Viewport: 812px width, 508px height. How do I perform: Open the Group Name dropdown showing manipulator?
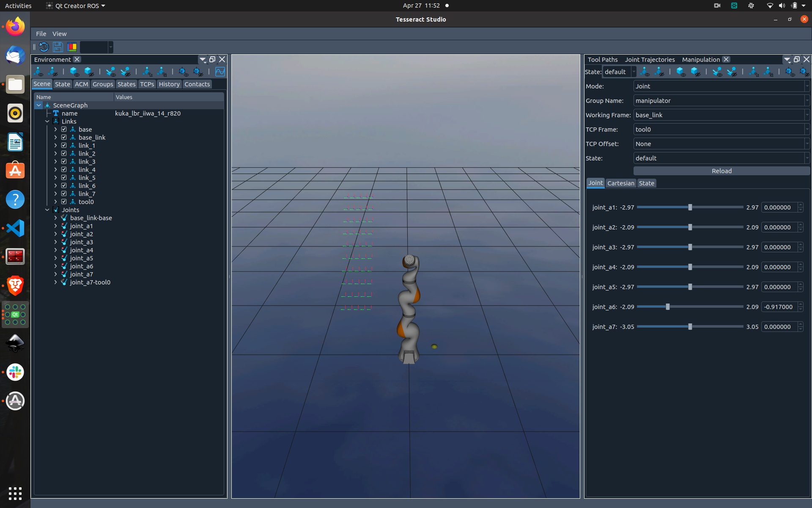(x=721, y=100)
